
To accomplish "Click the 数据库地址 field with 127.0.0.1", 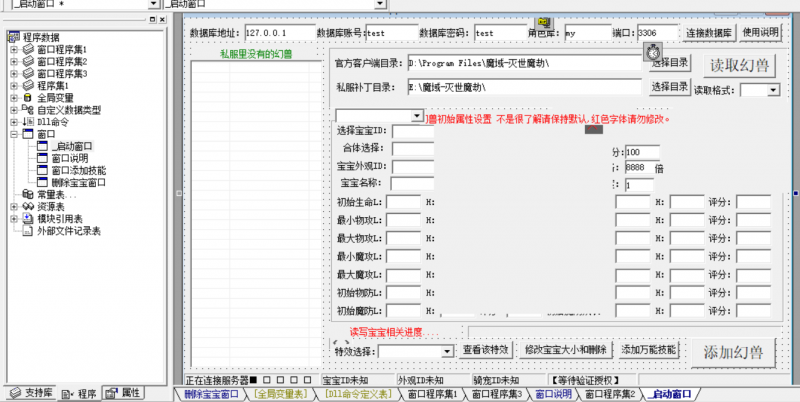I will click(x=280, y=33).
